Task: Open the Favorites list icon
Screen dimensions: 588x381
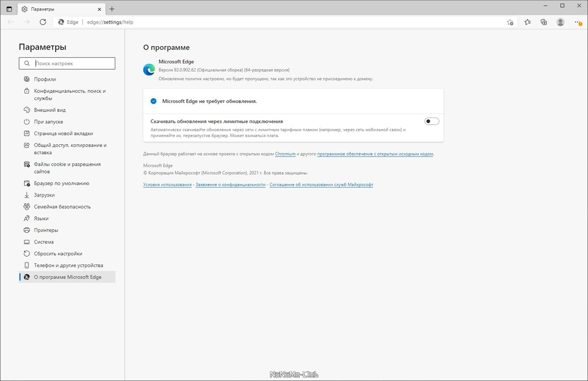Action: pyautogui.click(x=528, y=22)
